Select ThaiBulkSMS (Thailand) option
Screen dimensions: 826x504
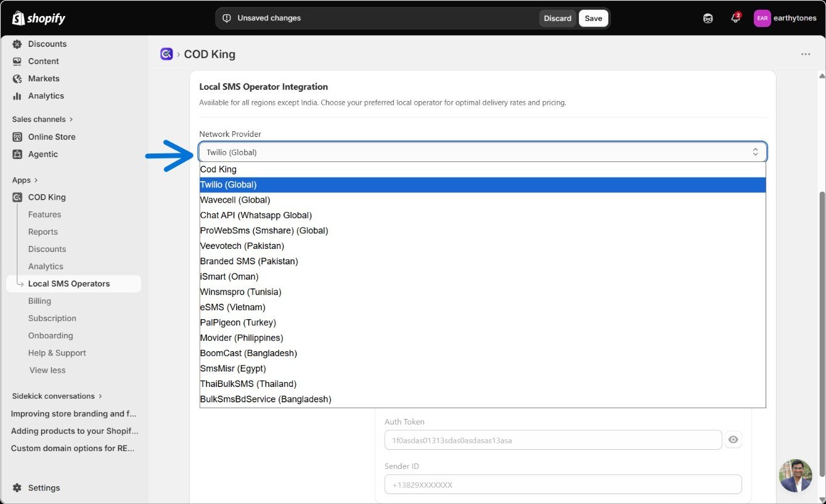483,384
